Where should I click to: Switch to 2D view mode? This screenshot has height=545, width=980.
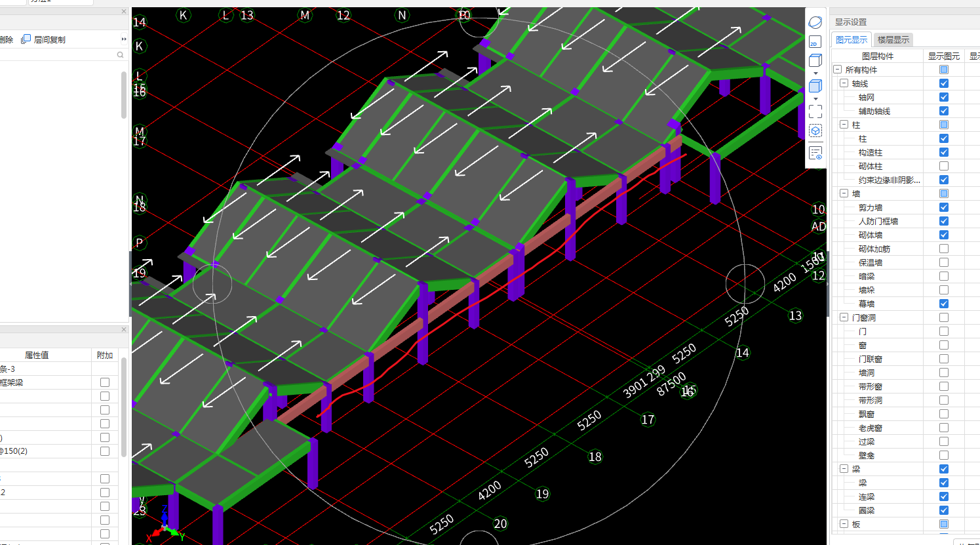(x=815, y=43)
